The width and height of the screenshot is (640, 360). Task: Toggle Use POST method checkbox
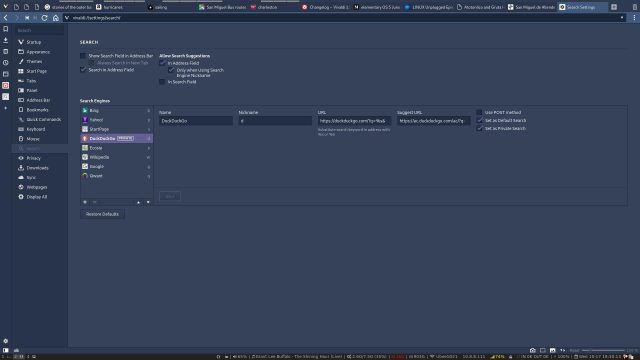(x=480, y=112)
